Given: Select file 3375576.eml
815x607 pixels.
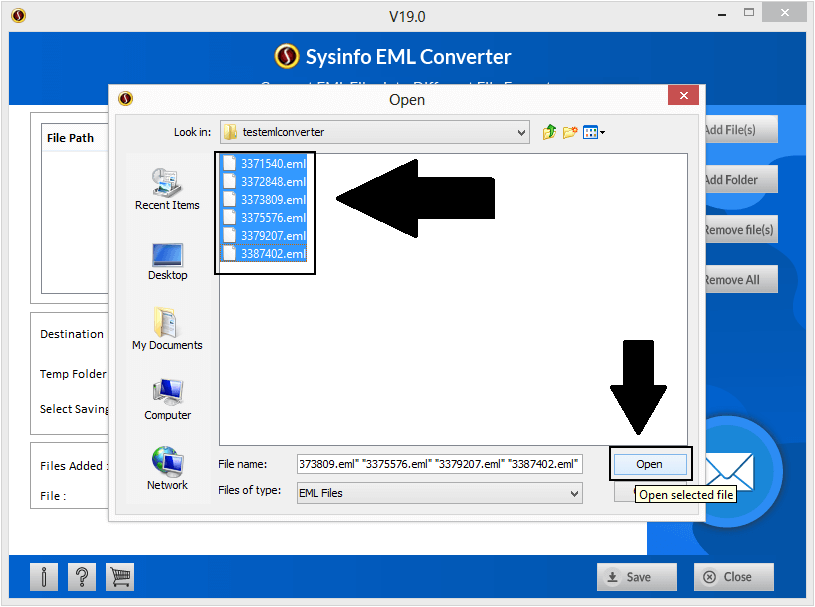Looking at the screenshot, I should click(265, 218).
